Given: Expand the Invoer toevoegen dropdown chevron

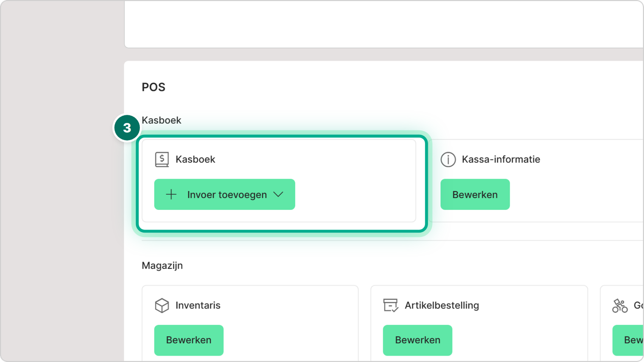Looking at the screenshot, I should (x=278, y=194).
